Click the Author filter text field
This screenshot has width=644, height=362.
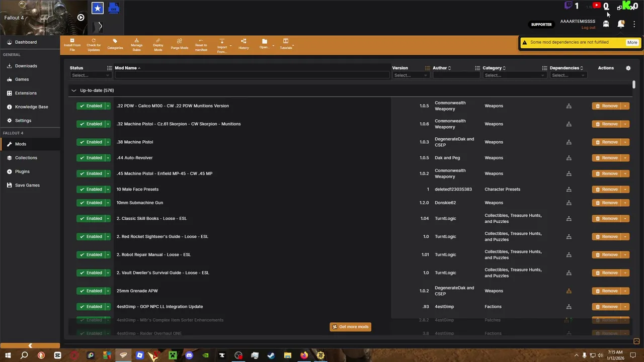coord(456,75)
